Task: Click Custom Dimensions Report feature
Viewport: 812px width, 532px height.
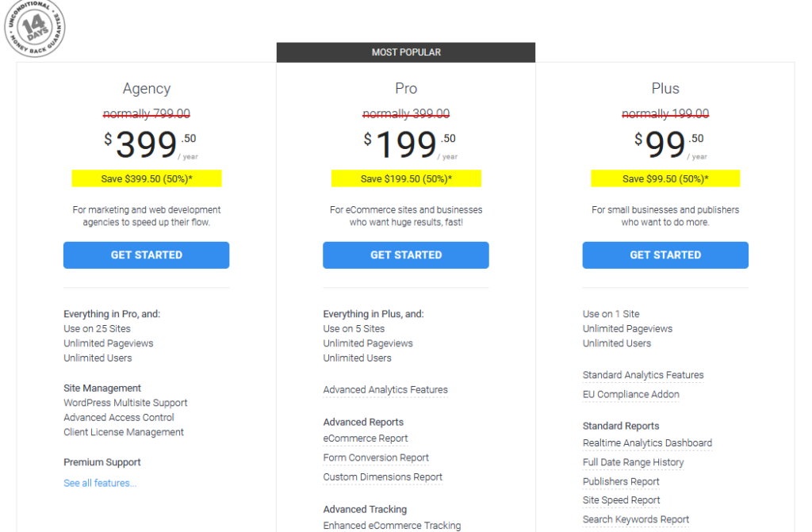Action: (x=383, y=477)
